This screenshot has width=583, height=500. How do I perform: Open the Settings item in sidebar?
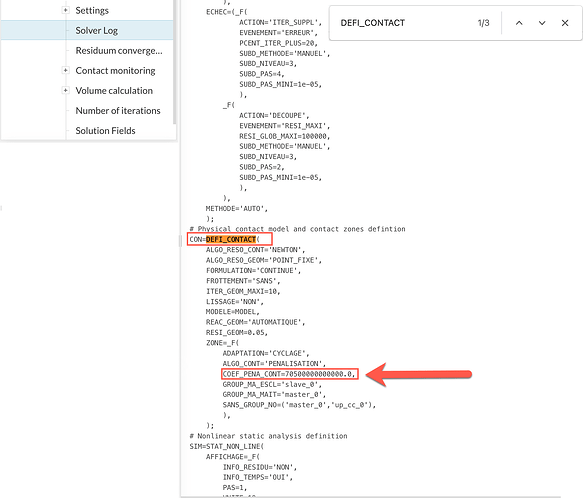pyautogui.click(x=92, y=10)
